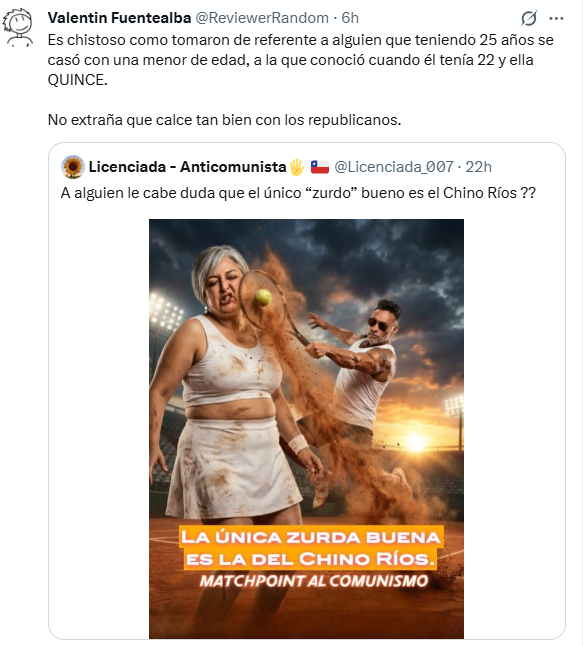Image resolution: width=583 pixels, height=646 pixels.
Task: Open the quoted tweet tennis image
Action: click(x=306, y=428)
